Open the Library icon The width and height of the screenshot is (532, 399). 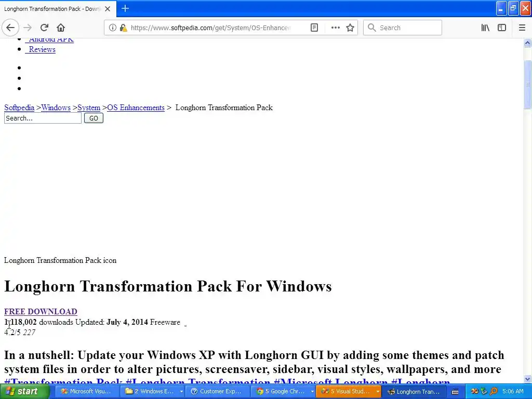[x=485, y=28]
